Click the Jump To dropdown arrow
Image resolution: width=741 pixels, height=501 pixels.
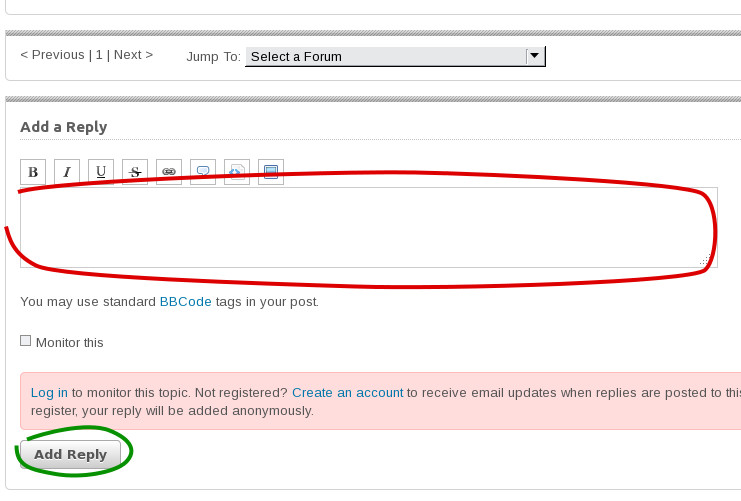tap(535, 56)
